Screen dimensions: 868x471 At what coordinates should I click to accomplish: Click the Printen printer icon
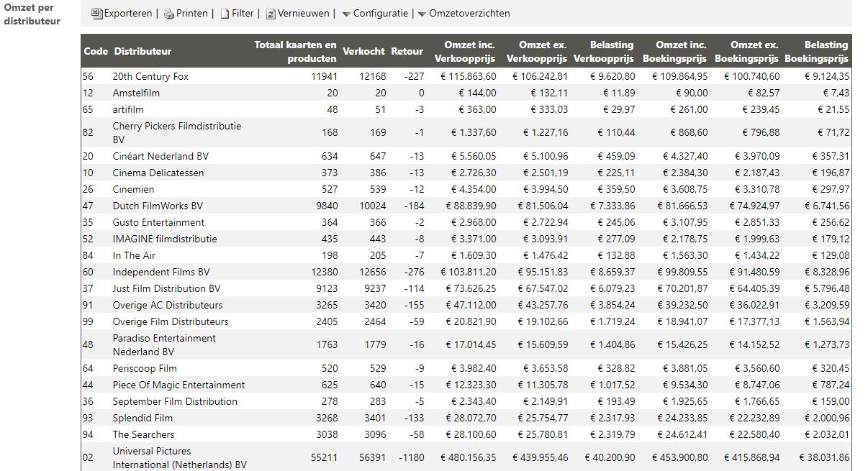tap(169, 14)
